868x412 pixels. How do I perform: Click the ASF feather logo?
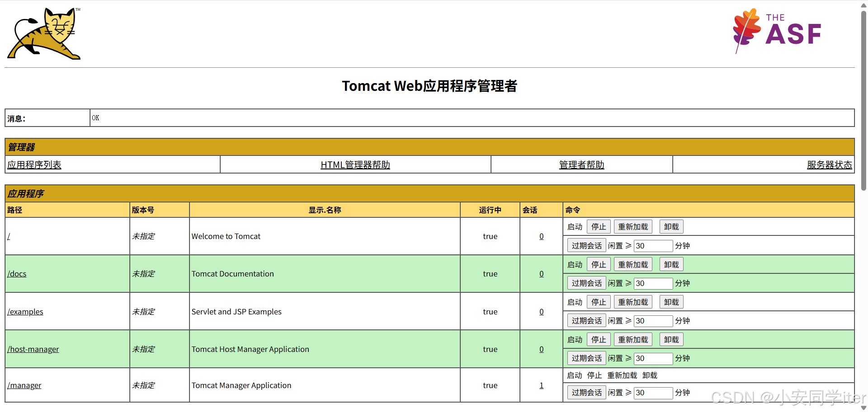(777, 31)
